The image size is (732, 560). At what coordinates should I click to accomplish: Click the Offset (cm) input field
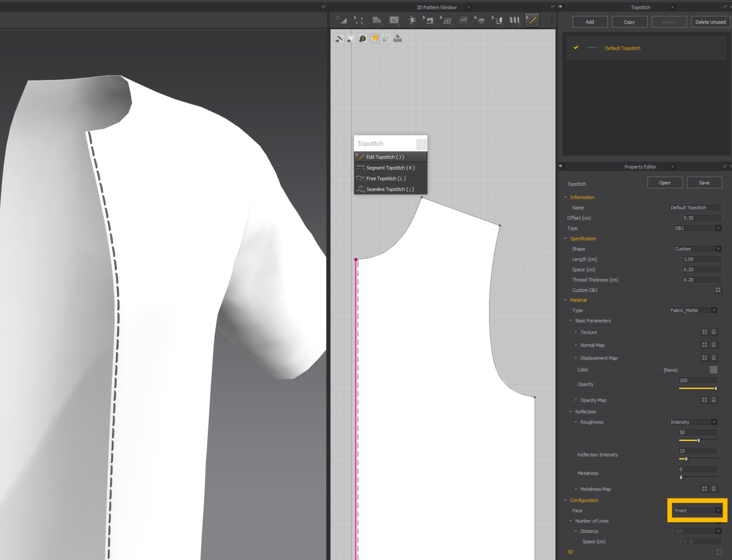point(702,218)
